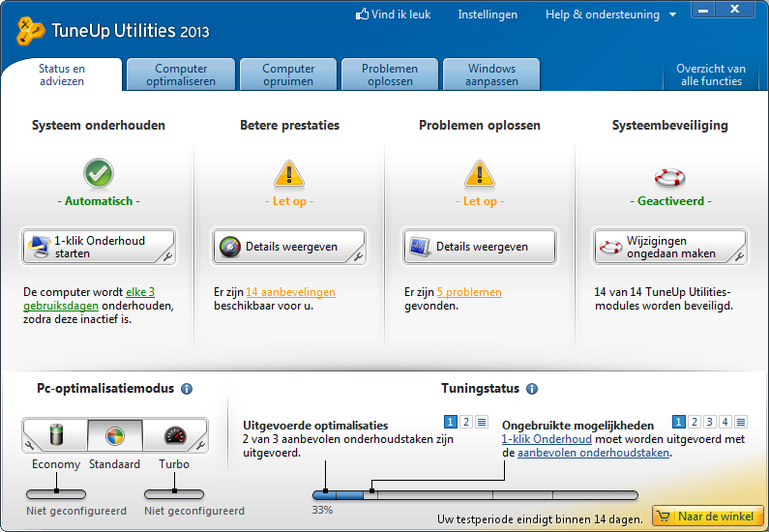This screenshot has height=532, width=769.
Task: Go to page 2 of Ongebruikte mogelijkheden
Action: [694, 422]
